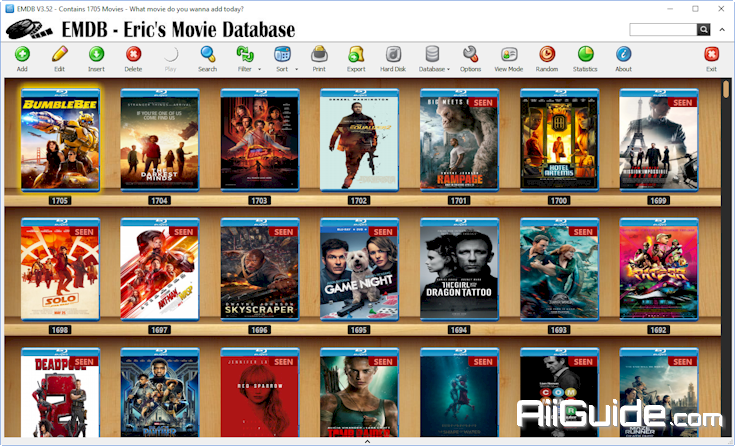The width and height of the screenshot is (736, 447).
Task: Click the 1701 number label
Action: click(459, 200)
